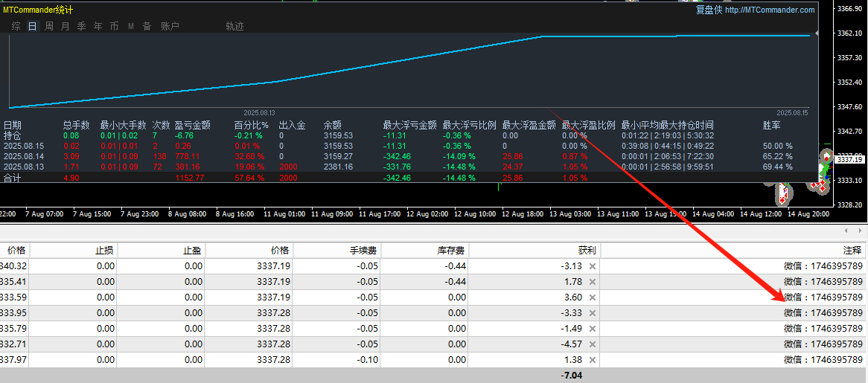Open the 周 weekly statistics tab
The image size is (868, 383).
pyautogui.click(x=49, y=26)
